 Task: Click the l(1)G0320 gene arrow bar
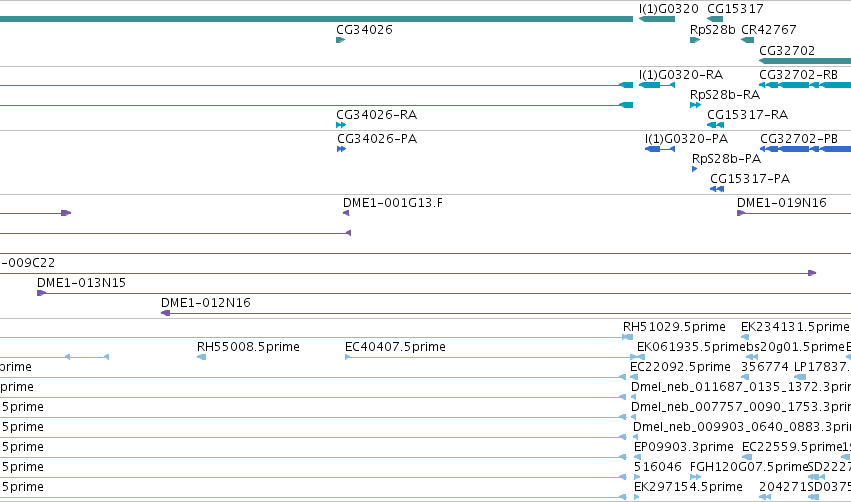(x=657, y=19)
